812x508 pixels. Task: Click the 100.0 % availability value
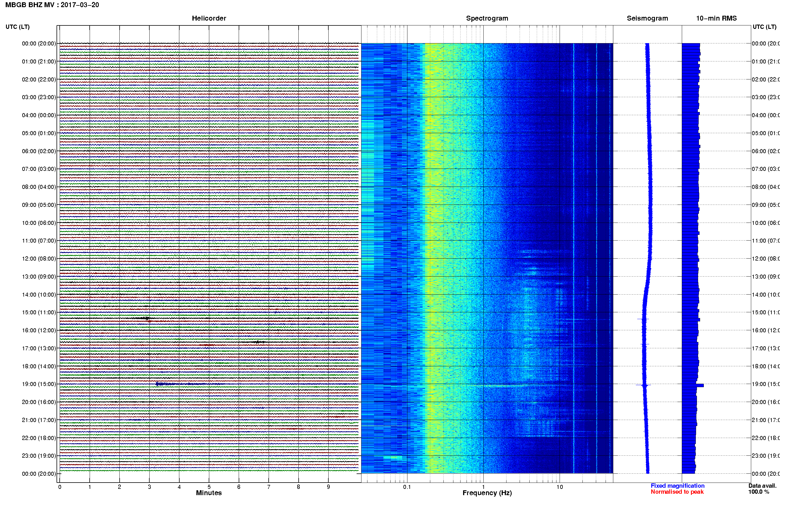click(759, 492)
